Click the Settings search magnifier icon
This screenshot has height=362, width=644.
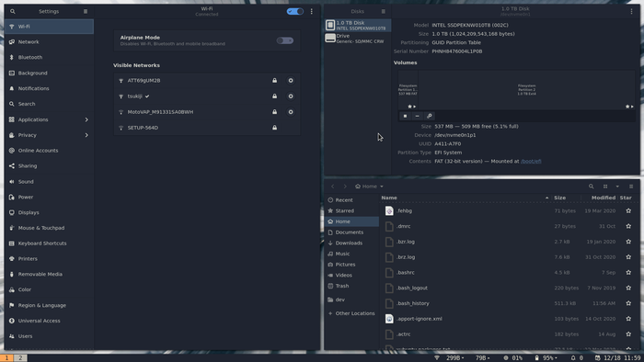click(13, 11)
